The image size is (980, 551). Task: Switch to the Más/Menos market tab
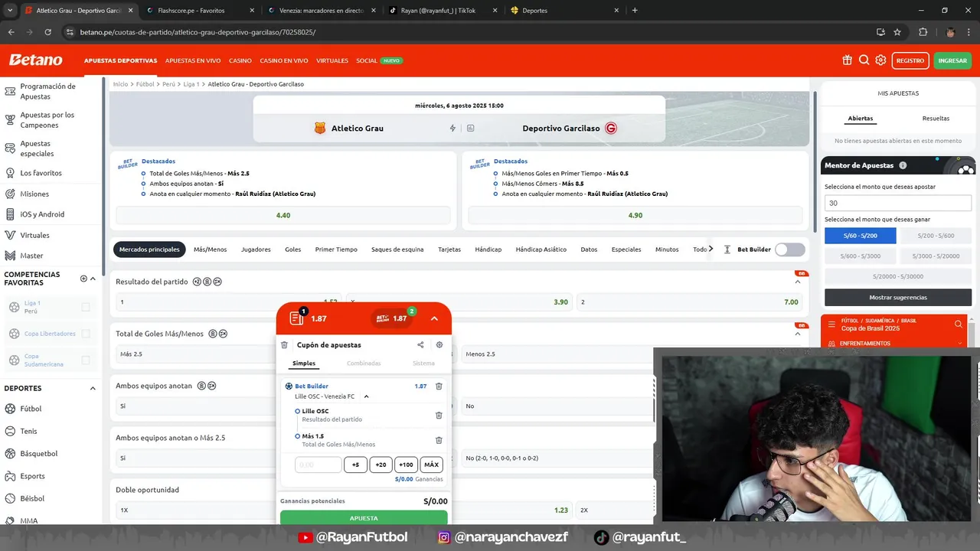click(210, 249)
